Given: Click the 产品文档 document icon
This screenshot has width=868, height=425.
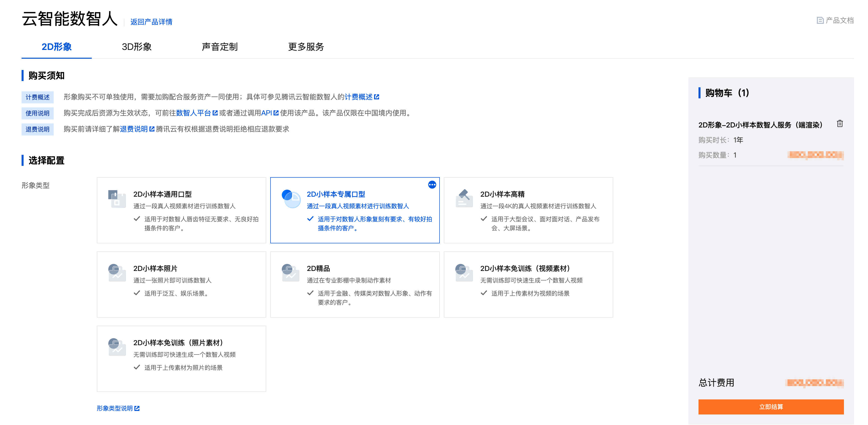Looking at the screenshot, I should tap(820, 21).
